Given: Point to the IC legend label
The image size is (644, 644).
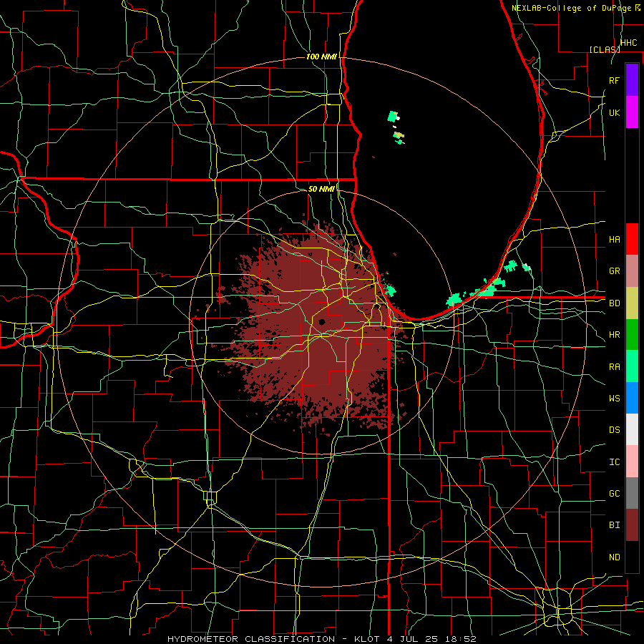Looking at the screenshot, I should point(614,462).
